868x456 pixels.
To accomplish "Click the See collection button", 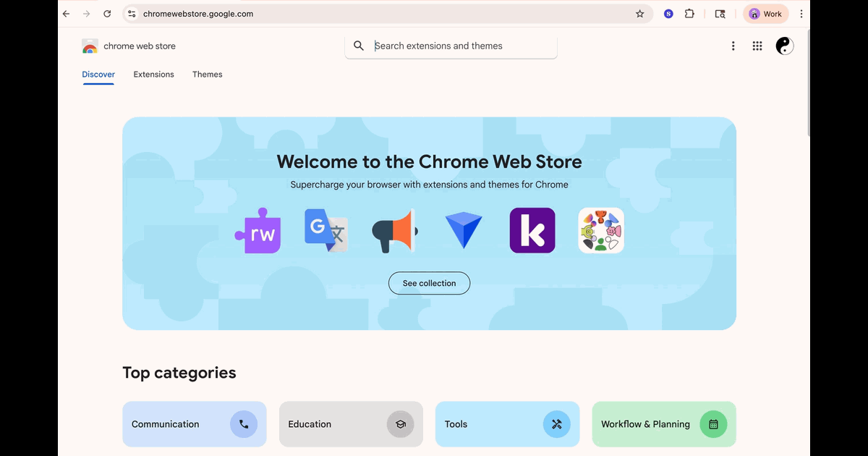I will click(430, 283).
